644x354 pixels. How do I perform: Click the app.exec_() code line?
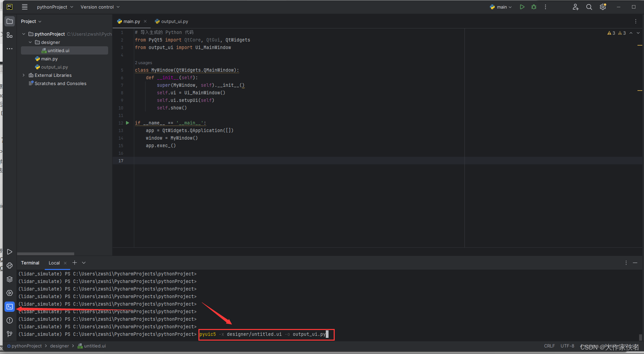tap(161, 145)
